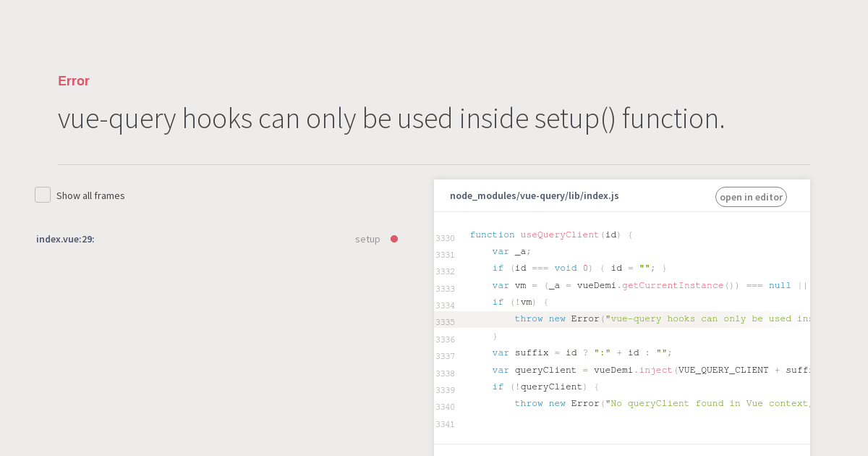Click the error message title text
Screen dimensions: 868x456
391,118
